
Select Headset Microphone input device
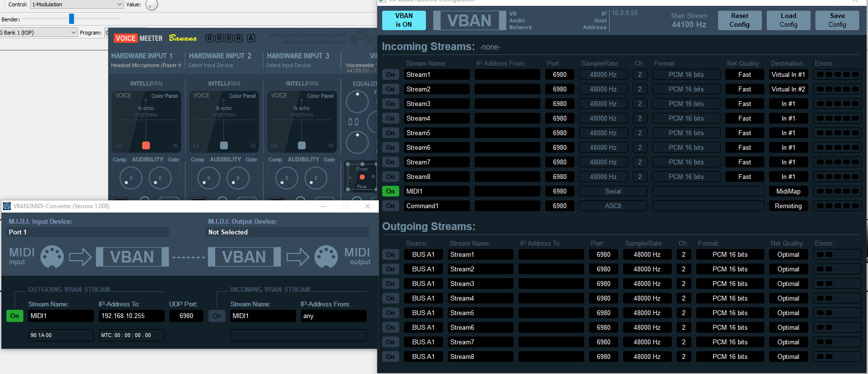coord(146,65)
